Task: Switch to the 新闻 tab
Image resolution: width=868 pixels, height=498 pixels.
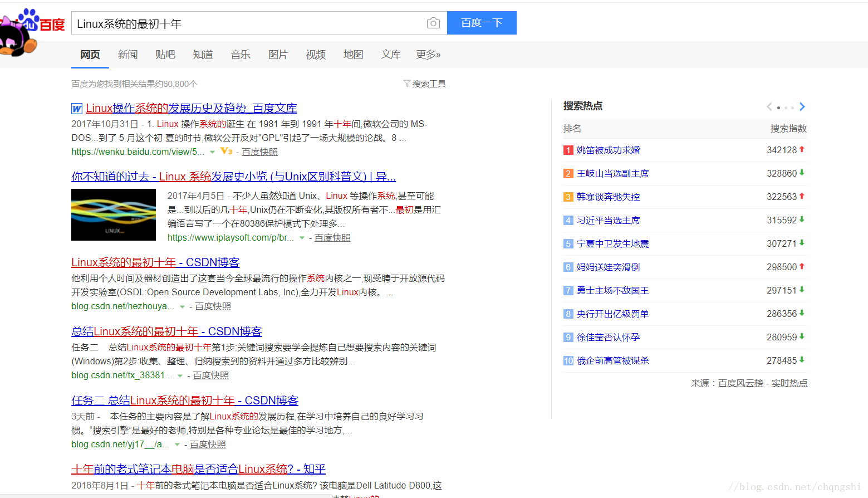Action: [127, 55]
